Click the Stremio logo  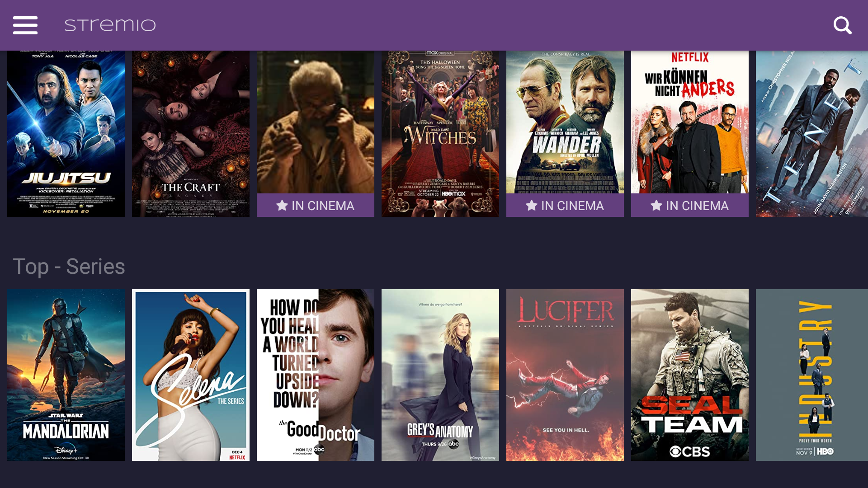(x=110, y=25)
